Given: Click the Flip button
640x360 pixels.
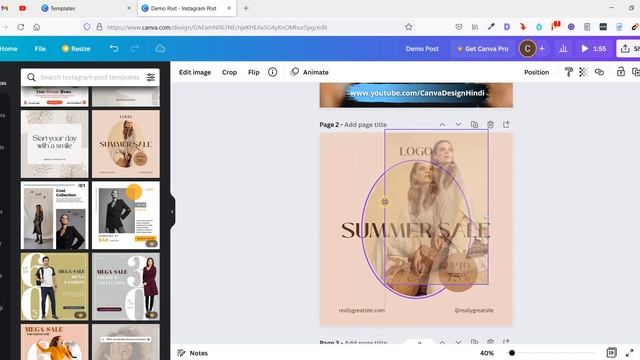Looking at the screenshot, I should pos(253,72).
